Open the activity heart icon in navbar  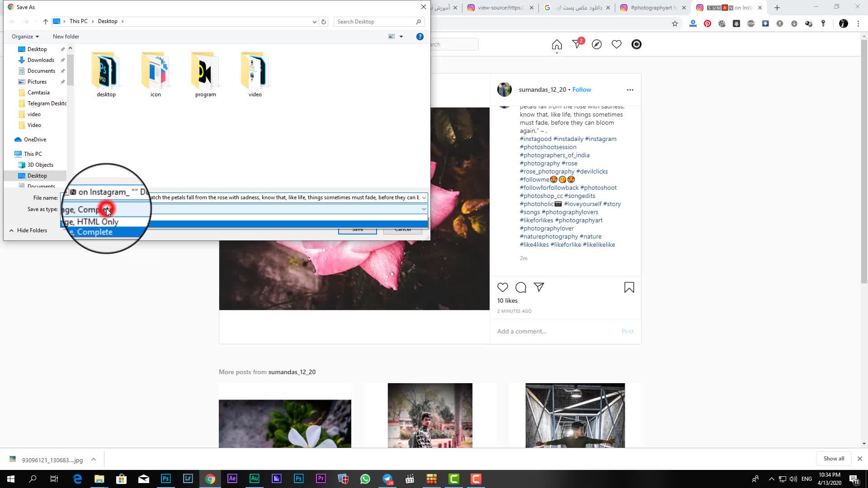point(617,44)
